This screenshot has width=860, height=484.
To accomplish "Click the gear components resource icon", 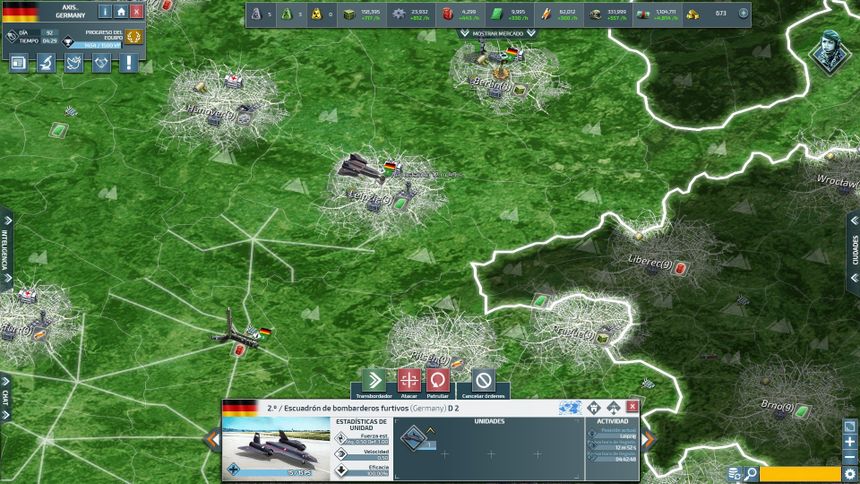I will click(399, 14).
